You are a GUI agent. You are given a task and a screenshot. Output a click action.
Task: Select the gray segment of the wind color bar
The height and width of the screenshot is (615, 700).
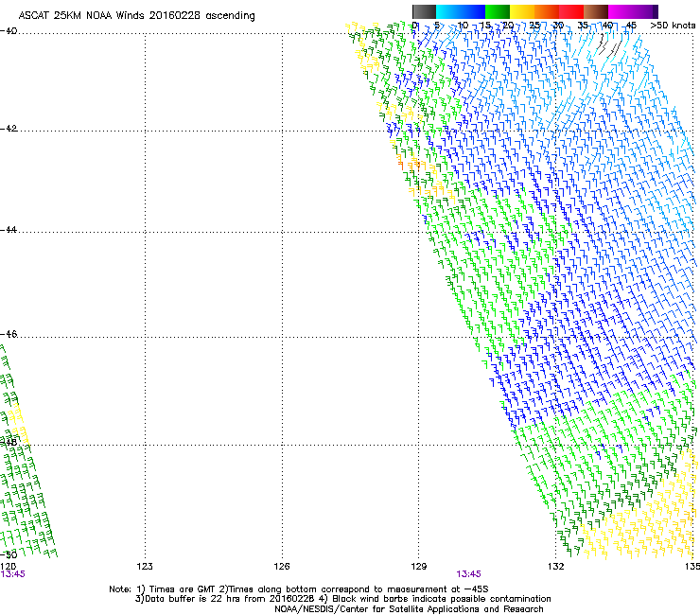click(x=424, y=11)
